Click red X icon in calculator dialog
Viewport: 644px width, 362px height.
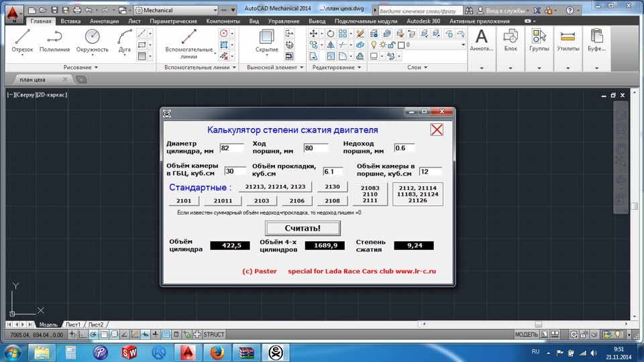pyautogui.click(x=437, y=129)
